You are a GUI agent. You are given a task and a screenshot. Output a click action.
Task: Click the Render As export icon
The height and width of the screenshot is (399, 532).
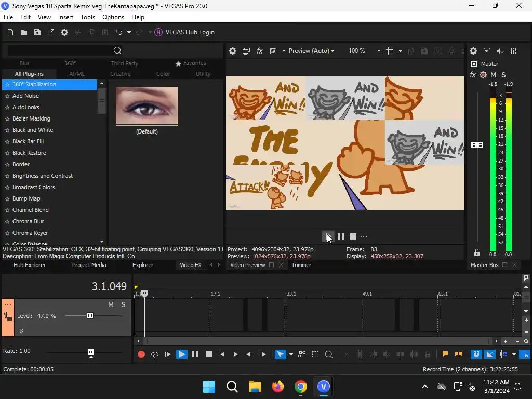click(x=51, y=32)
